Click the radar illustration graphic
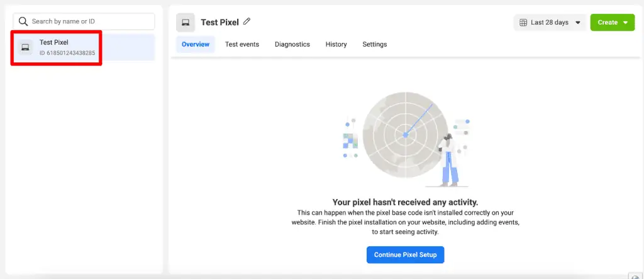Viewport: 644px width, 279px height. [x=405, y=134]
